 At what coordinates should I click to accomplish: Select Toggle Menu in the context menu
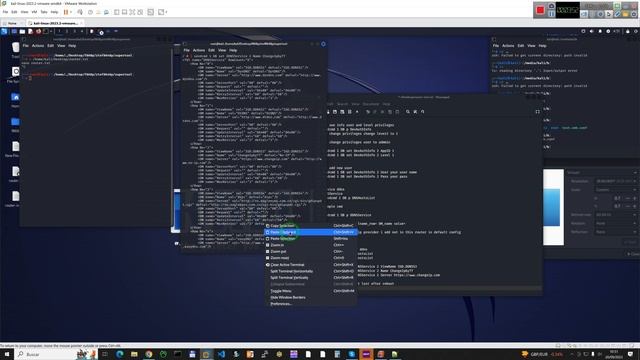click(311, 291)
